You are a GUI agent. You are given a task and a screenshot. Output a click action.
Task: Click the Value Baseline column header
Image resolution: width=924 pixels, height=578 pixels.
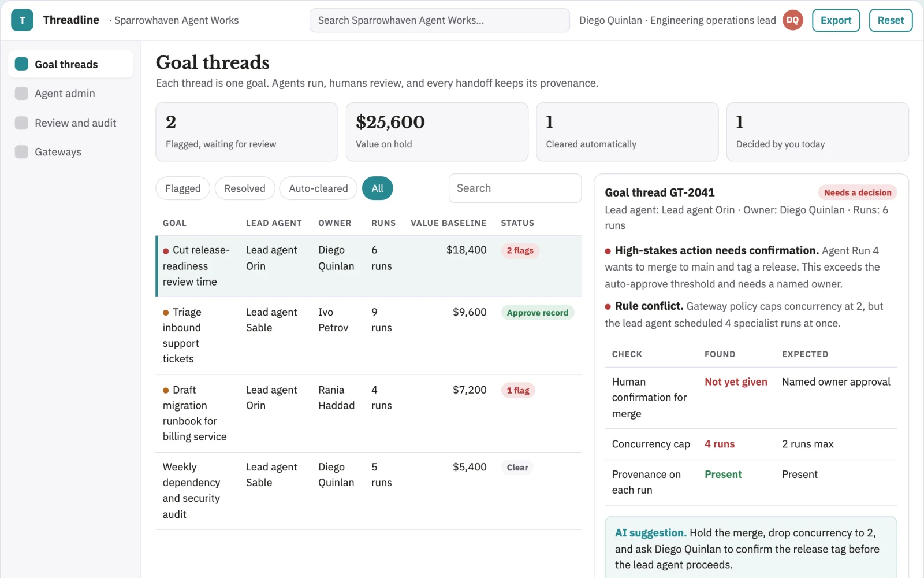pyautogui.click(x=448, y=223)
